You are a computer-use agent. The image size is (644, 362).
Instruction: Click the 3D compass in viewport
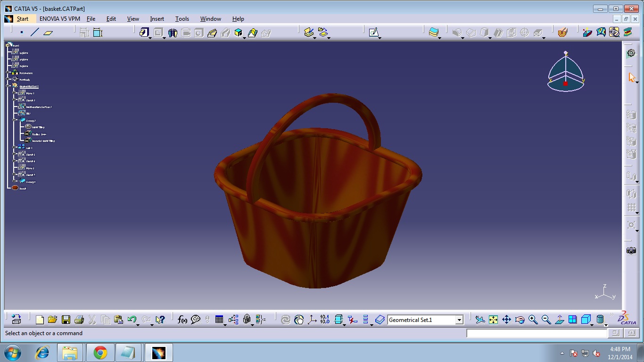pyautogui.click(x=566, y=72)
